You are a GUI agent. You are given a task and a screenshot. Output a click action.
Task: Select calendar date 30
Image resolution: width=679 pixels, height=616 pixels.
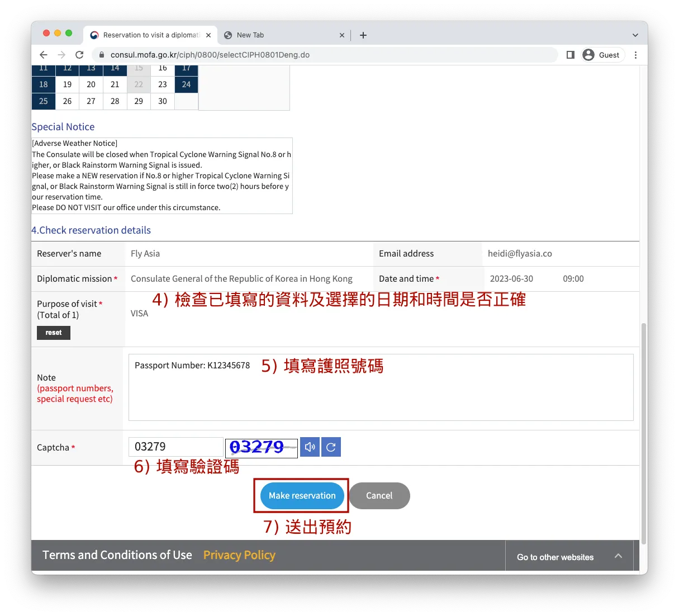(163, 101)
